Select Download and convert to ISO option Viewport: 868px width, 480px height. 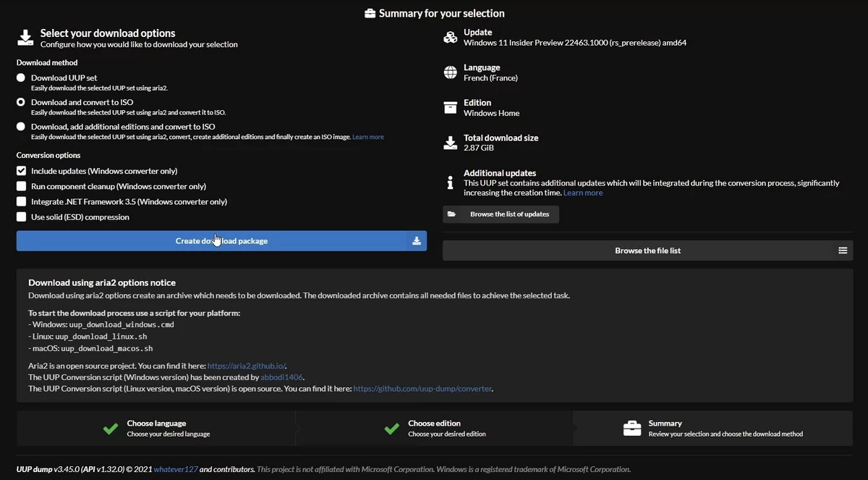coord(21,102)
